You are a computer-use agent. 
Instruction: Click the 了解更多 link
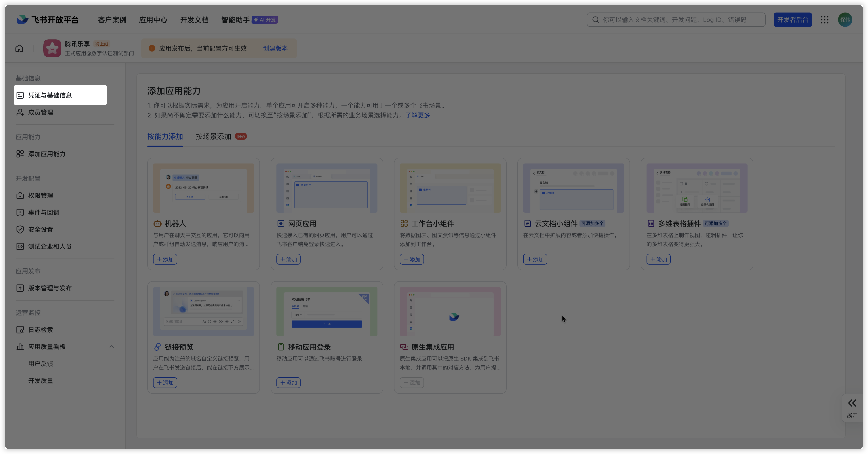[417, 115]
